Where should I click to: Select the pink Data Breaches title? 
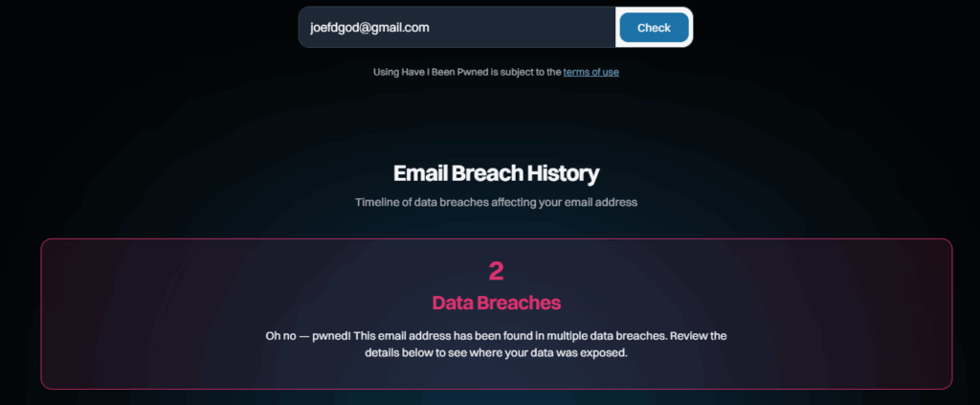tap(496, 303)
